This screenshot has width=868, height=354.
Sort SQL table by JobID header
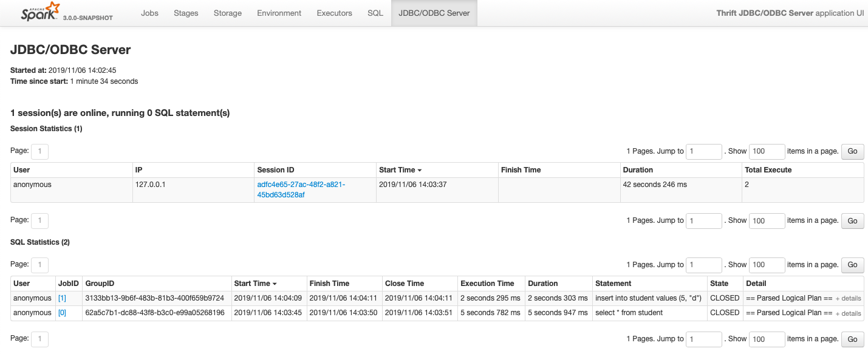tap(69, 284)
